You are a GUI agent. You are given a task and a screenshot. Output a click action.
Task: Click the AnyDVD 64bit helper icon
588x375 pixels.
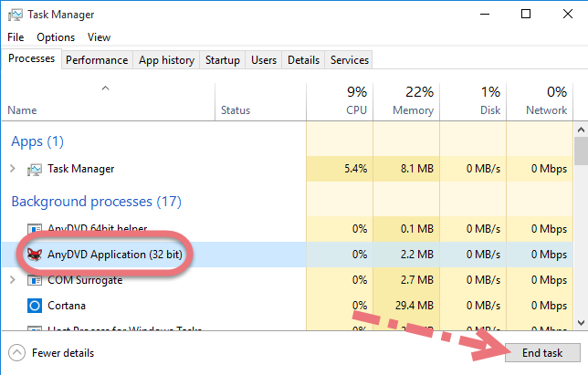[35, 229]
